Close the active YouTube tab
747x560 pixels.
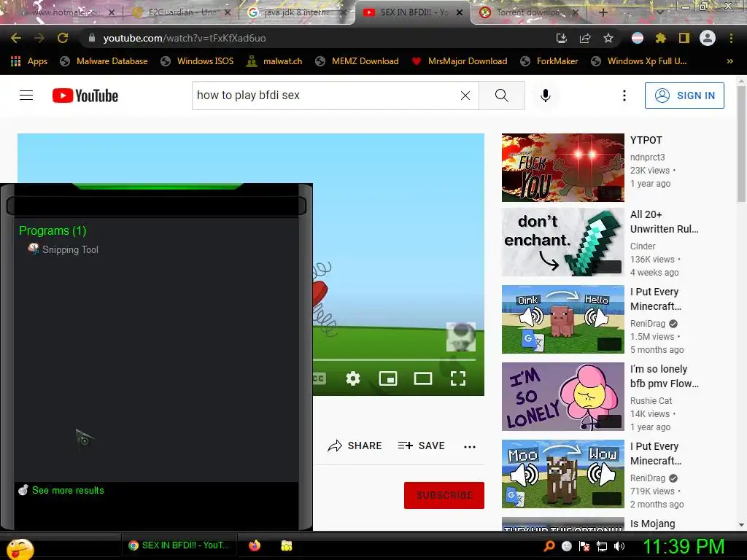[x=460, y=12]
